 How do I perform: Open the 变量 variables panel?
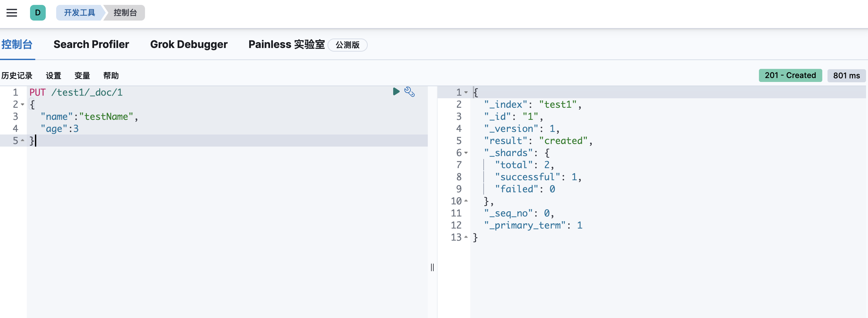(82, 75)
